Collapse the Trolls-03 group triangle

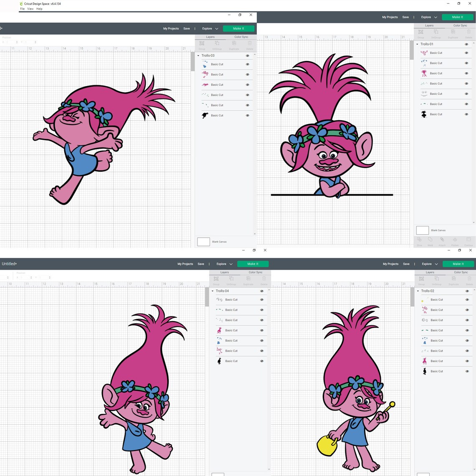point(198,56)
